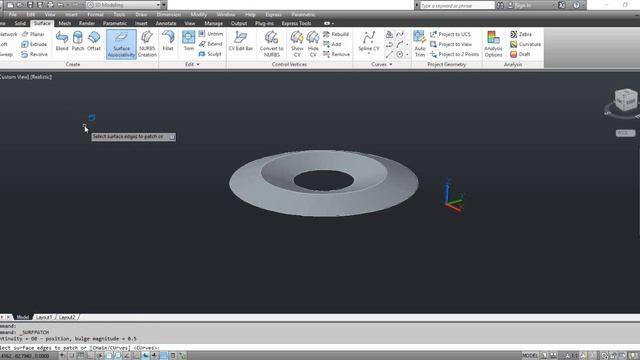640x360 pixels.
Task: Choose the Offset surface tool
Action: (94, 41)
